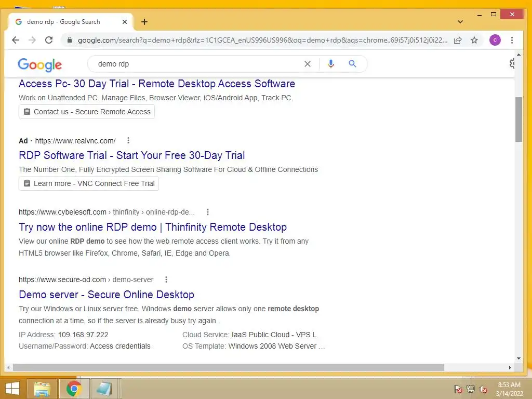532x399 pixels.
Task: Select the demo rdp - Google Search tab
Action: coord(71,22)
